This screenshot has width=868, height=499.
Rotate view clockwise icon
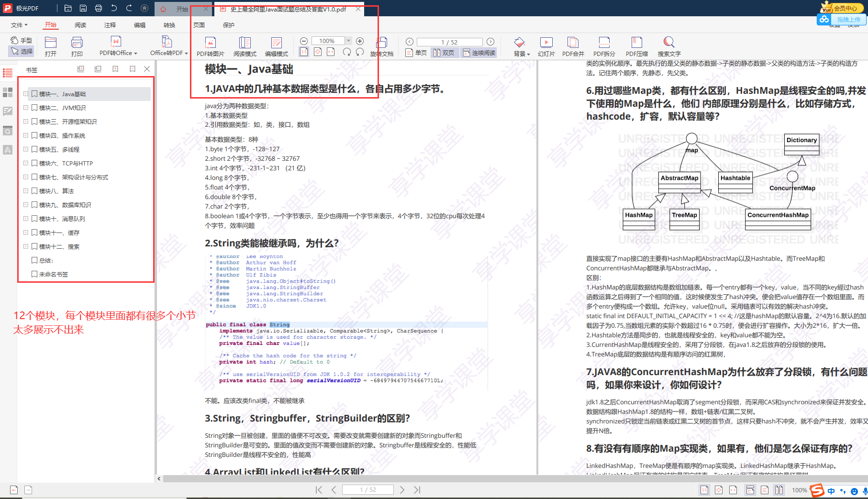point(347,52)
